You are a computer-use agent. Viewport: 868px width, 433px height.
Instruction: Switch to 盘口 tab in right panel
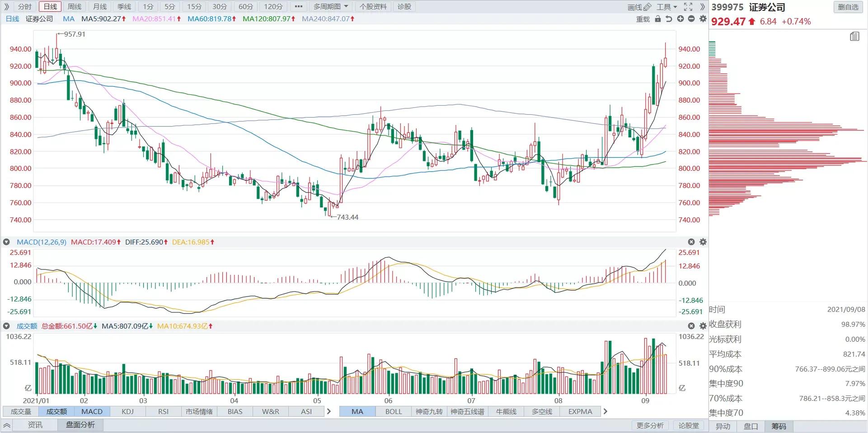click(x=751, y=426)
